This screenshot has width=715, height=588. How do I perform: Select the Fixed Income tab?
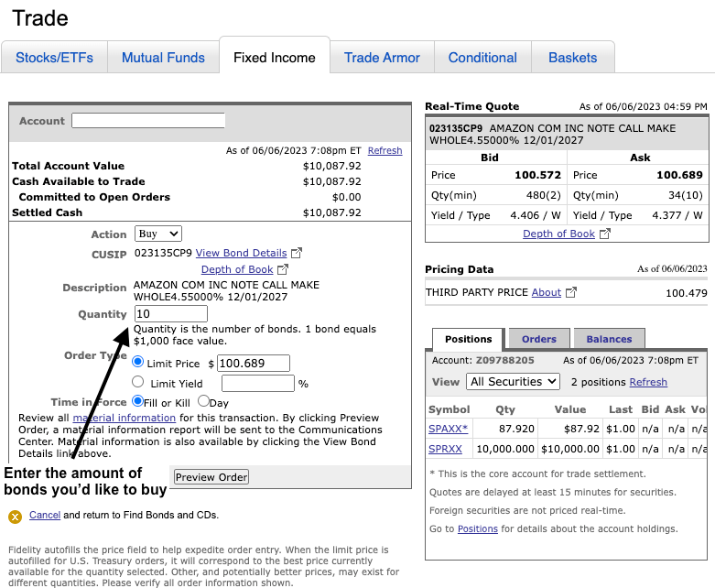click(x=275, y=58)
